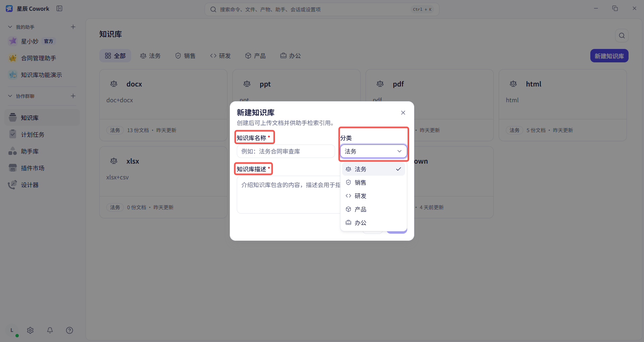Open the xlsx knowledge base card

[x=163, y=182]
